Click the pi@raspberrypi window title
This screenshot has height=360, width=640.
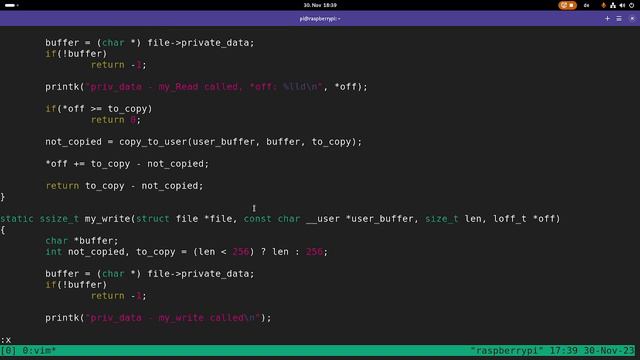click(320, 19)
